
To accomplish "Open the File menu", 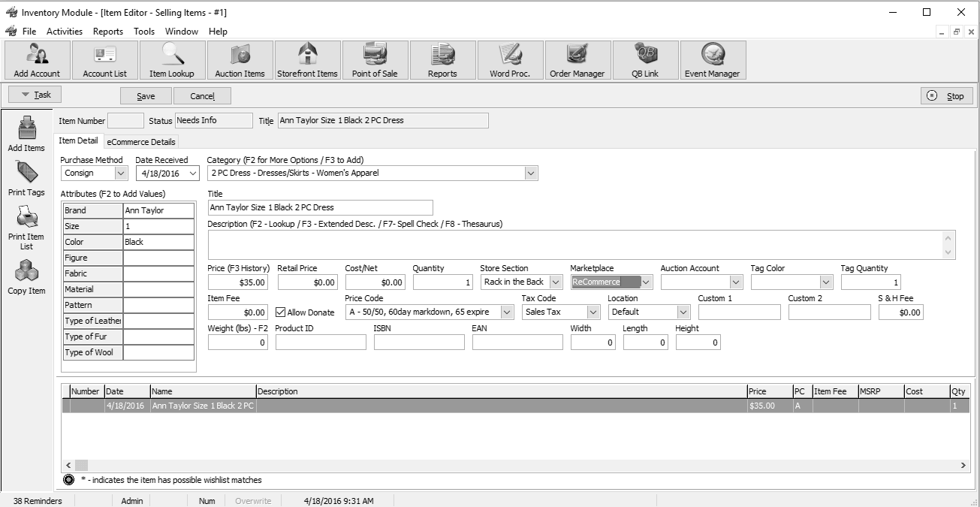I will 29,32.
